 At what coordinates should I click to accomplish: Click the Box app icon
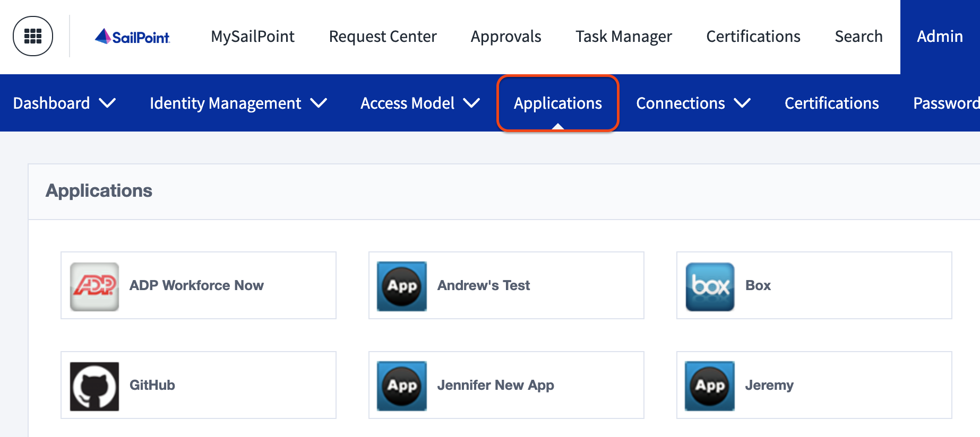click(x=710, y=286)
